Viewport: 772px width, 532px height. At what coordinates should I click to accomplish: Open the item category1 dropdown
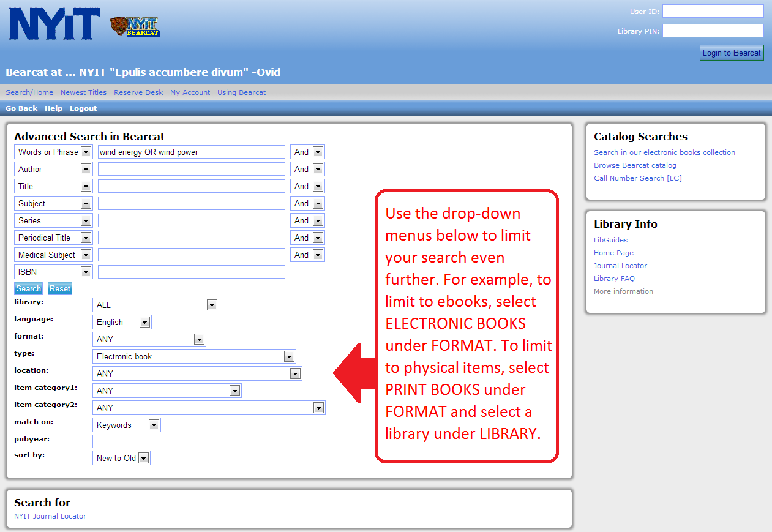pyautogui.click(x=167, y=391)
